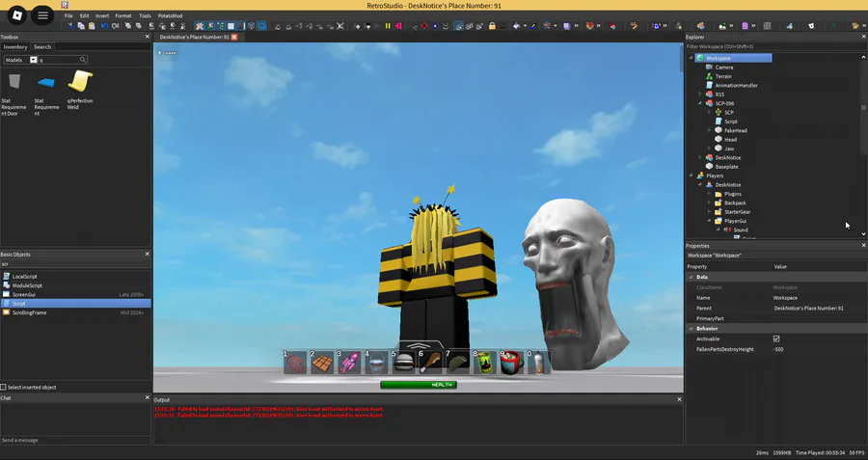Collapse the Workspace tree node
868x460 pixels.
691,58
